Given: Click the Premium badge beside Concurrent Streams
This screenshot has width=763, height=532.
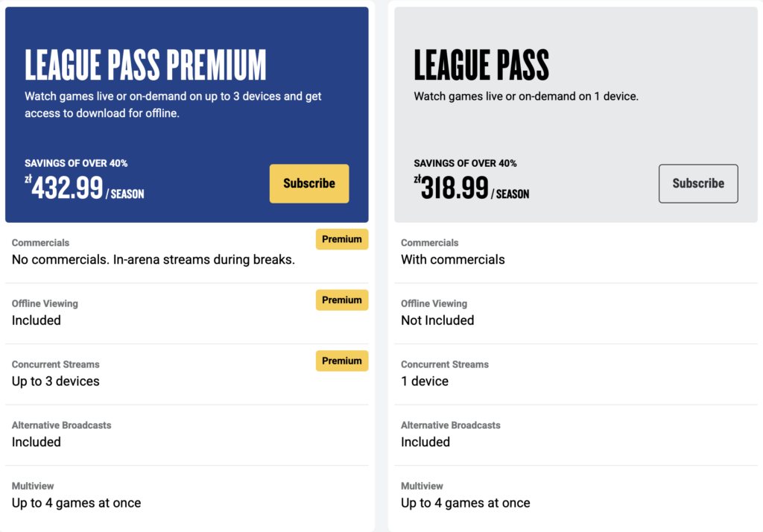Looking at the screenshot, I should tap(342, 361).
